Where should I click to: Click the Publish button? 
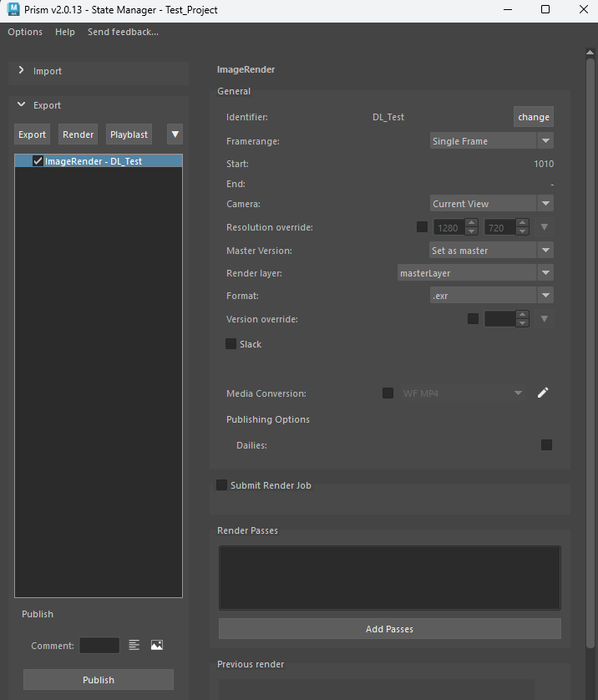click(x=99, y=679)
